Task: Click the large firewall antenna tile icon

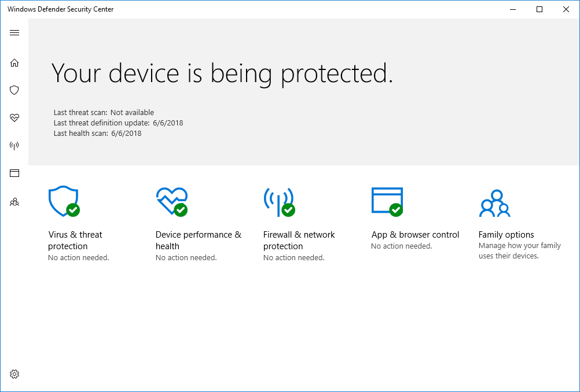Action: [278, 201]
